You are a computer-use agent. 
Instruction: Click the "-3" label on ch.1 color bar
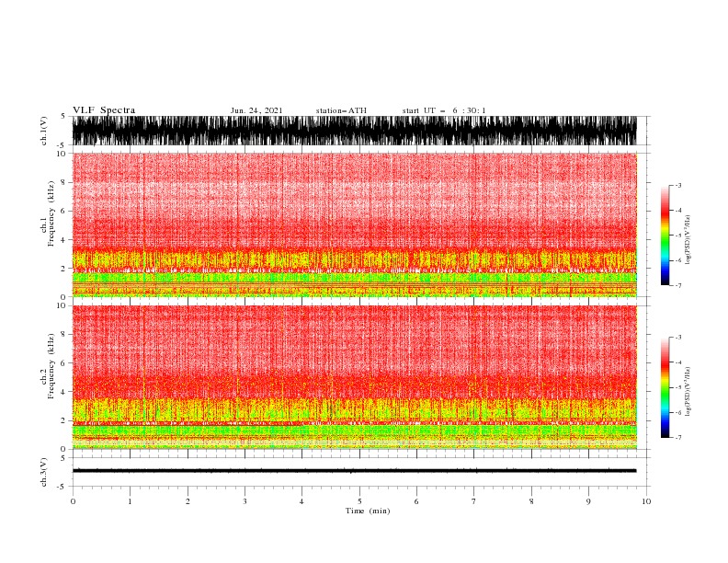click(x=677, y=185)
